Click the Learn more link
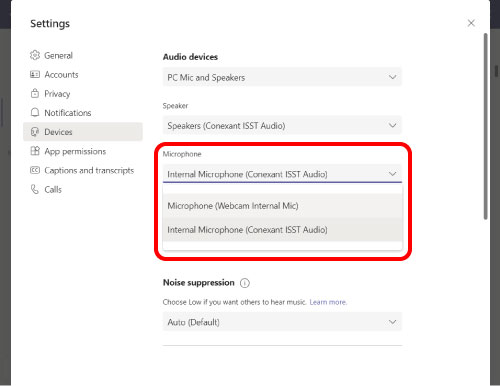 pyautogui.click(x=328, y=302)
